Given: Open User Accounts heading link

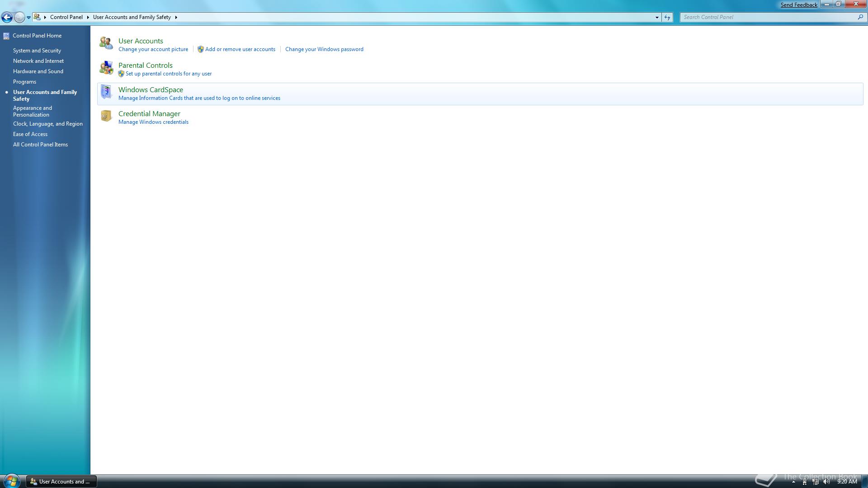Looking at the screenshot, I should pyautogui.click(x=141, y=41).
